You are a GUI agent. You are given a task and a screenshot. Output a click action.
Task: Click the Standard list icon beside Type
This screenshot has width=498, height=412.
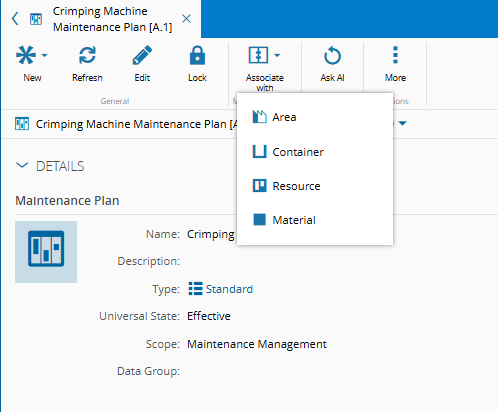coord(195,289)
